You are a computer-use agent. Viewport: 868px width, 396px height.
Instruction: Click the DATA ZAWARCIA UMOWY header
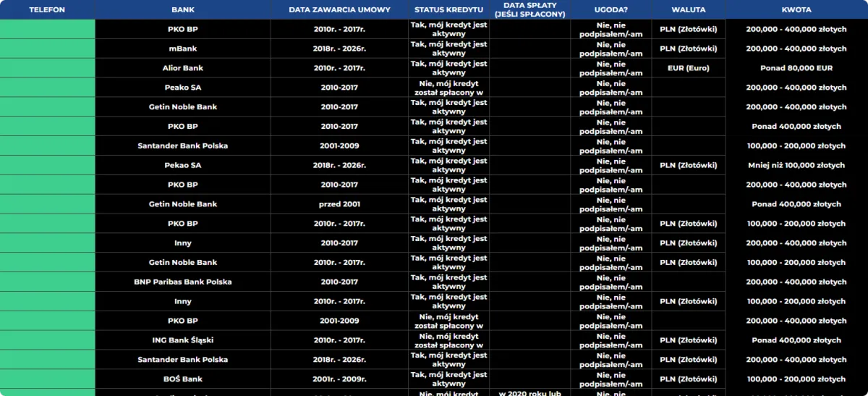point(339,9)
